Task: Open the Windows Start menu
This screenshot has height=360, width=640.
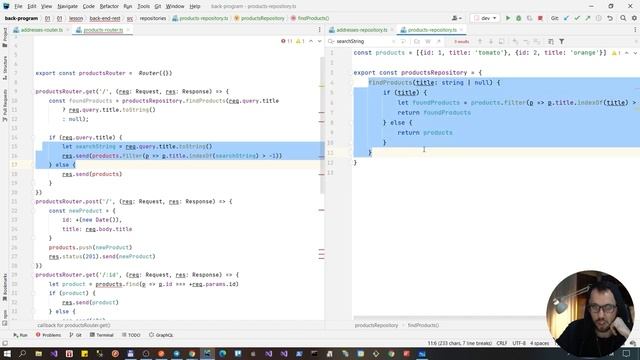Action: pyautogui.click(x=7, y=353)
